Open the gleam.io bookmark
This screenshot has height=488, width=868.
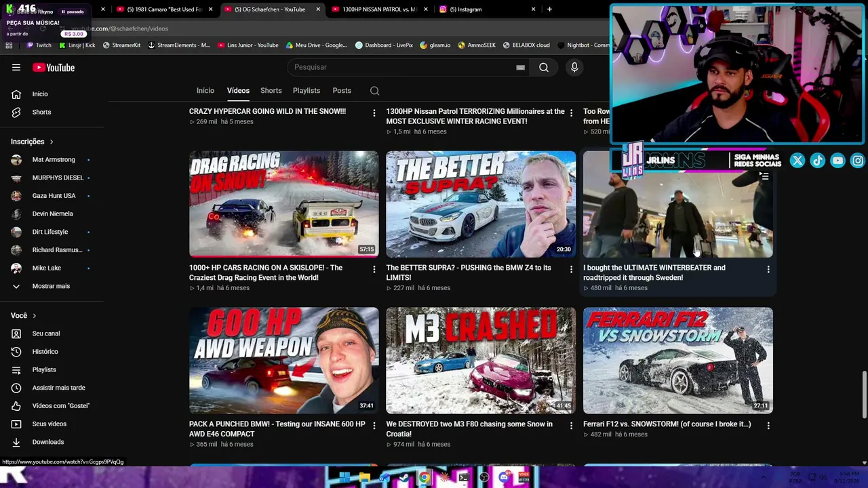(435, 45)
